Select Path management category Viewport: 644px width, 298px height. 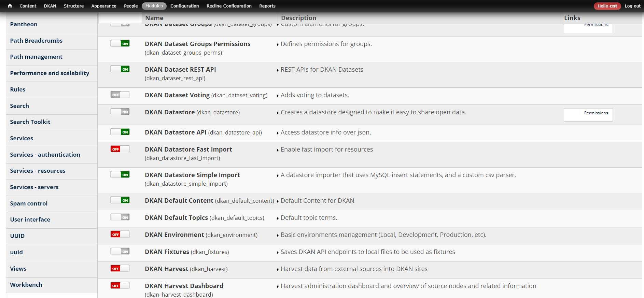coord(52,57)
